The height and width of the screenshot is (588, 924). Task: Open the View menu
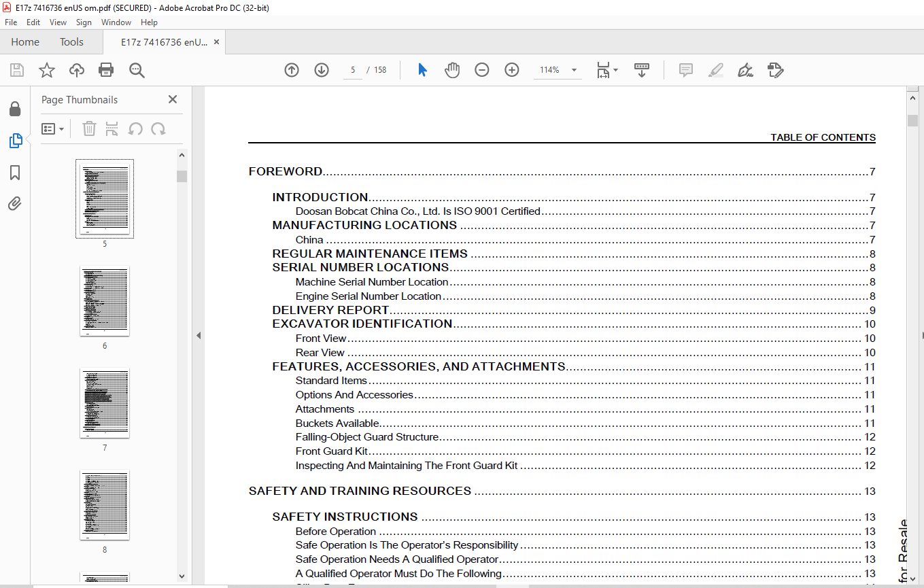point(58,22)
